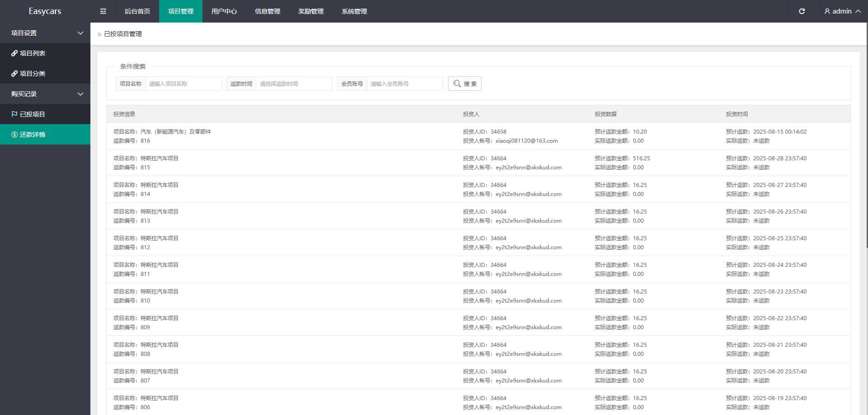Open the 用户中心 top menu
868x415 pixels.
click(x=224, y=11)
